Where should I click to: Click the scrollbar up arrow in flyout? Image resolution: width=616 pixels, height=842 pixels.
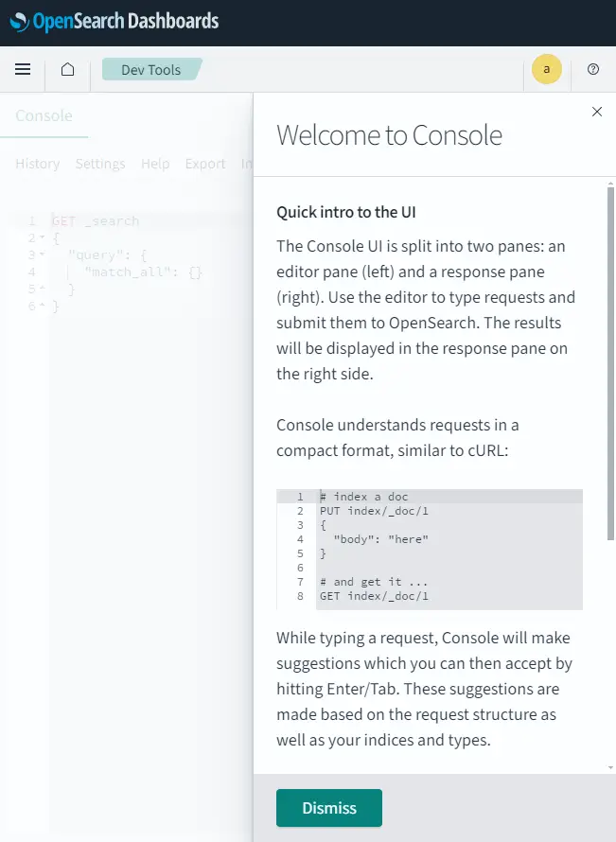[610, 184]
